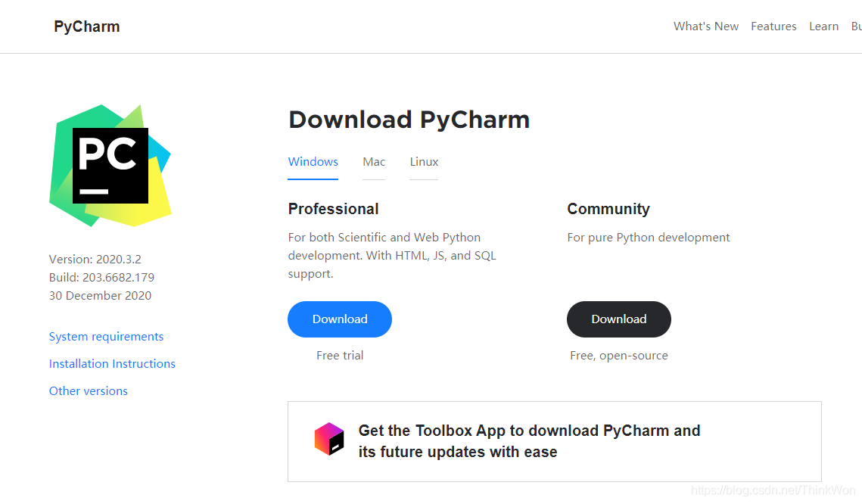Screen dimensions: 862x504
Task: Click the Toolbox App cube icon
Action: point(328,438)
